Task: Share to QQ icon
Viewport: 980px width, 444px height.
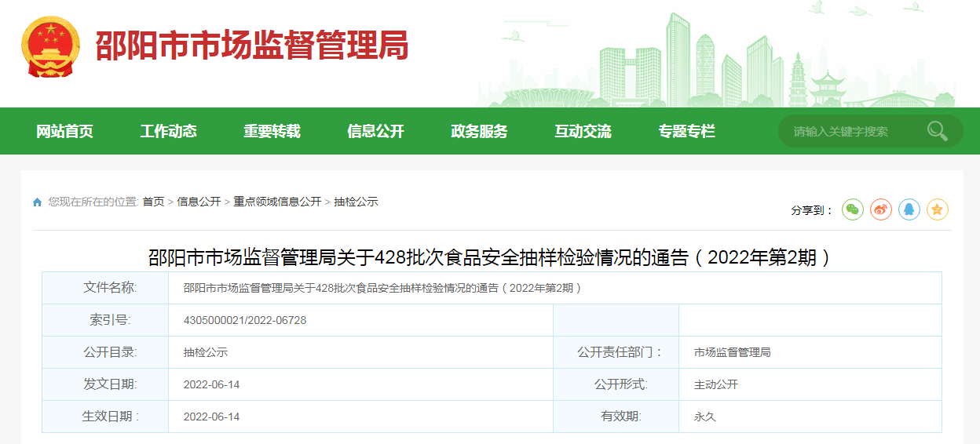Action: tap(909, 209)
